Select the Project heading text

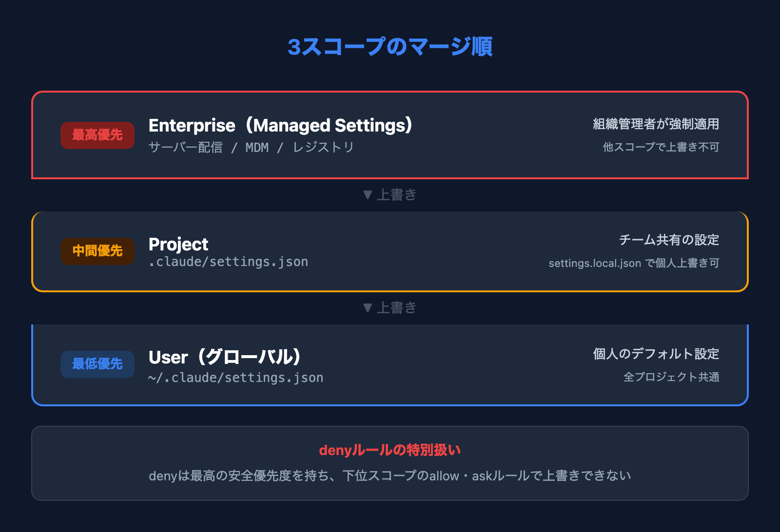(178, 244)
